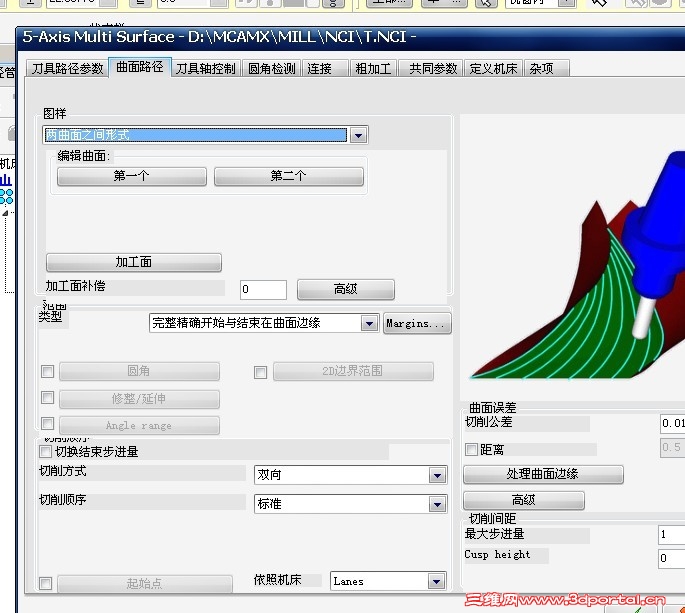Open the 切削顺序 dropdown showing 标准
The width and height of the screenshot is (685, 613).
[350, 504]
